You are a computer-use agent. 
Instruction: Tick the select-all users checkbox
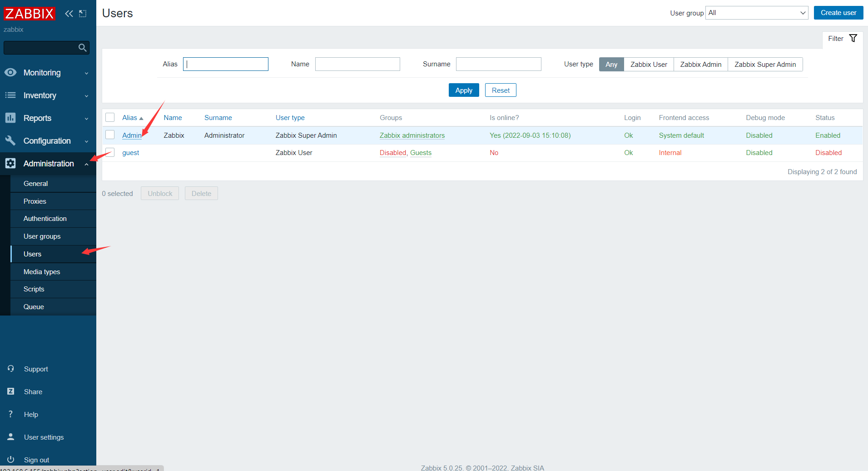click(x=110, y=117)
